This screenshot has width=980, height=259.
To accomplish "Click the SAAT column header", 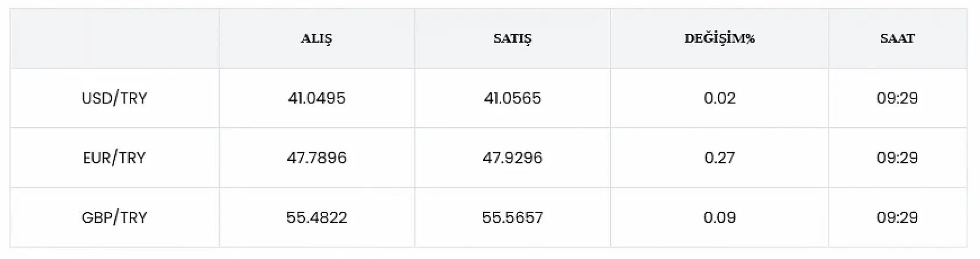I will click(897, 38).
